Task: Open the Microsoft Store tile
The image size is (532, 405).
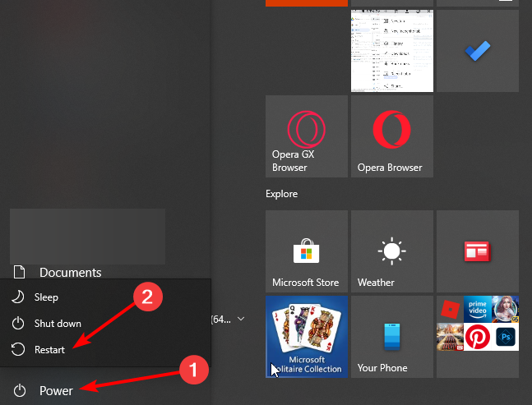Action: 307,251
